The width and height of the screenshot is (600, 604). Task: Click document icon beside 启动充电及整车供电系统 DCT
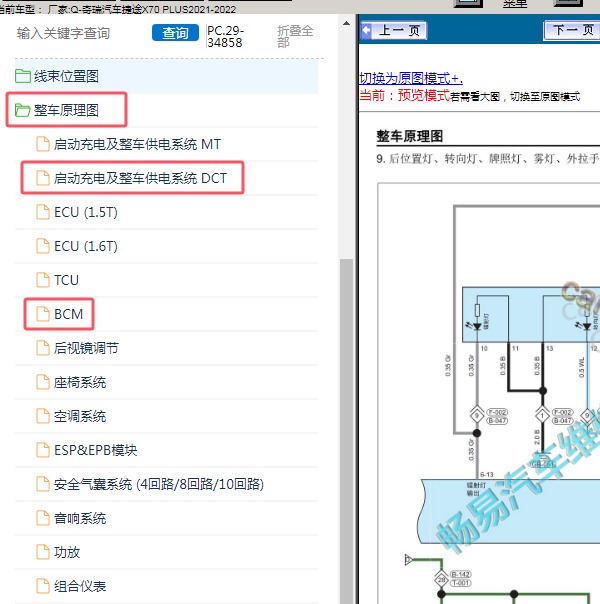(43, 178)
